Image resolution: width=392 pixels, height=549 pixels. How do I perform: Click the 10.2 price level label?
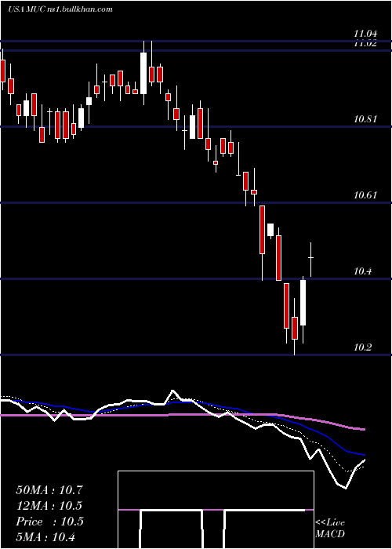(361, 347)
